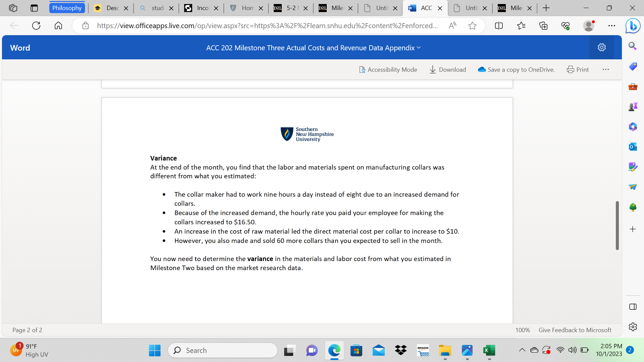Screen dimensions: 644x362
Task: Switch to the Philosophy tab group
Action: coord(67,8)
